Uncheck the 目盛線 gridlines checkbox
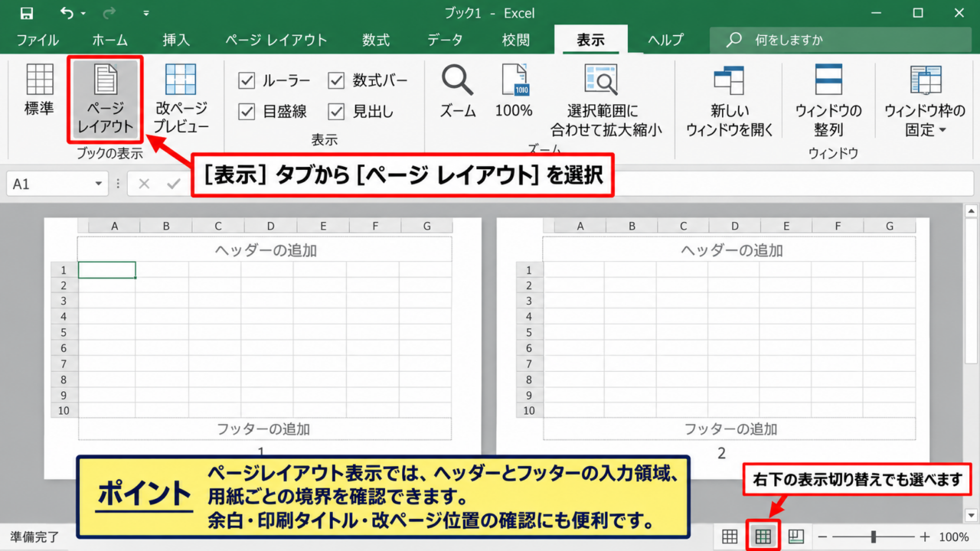This screenshot has width=980, height=551. pos(247,112)
